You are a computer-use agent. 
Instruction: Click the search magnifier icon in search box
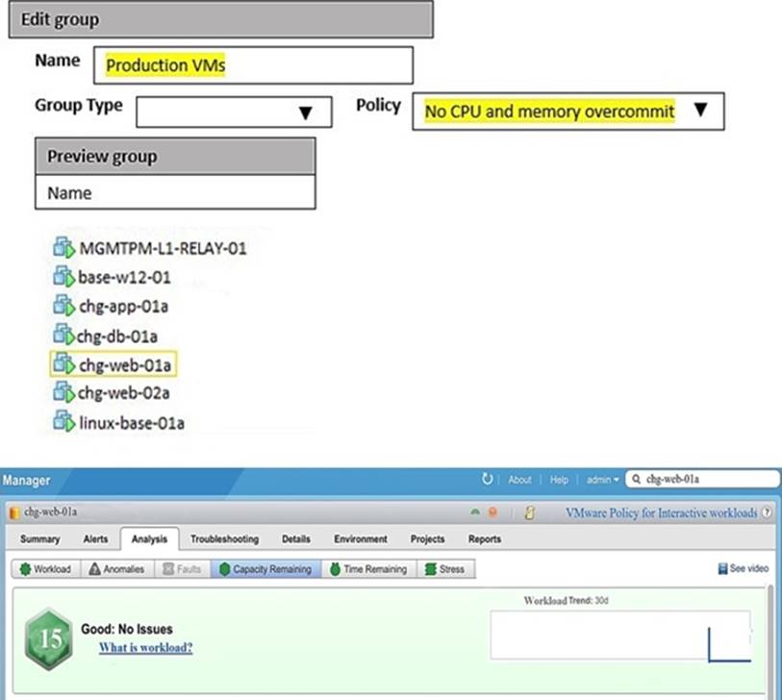tap(636, 479)
